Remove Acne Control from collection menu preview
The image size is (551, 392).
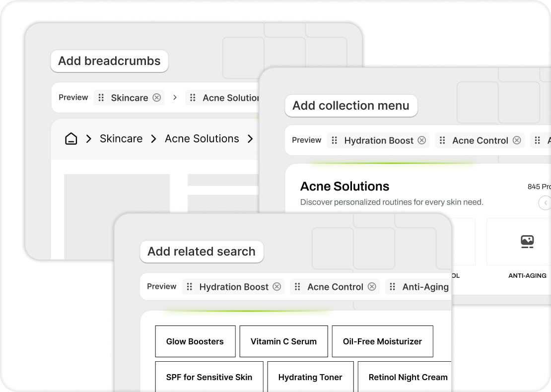(517, 140)
